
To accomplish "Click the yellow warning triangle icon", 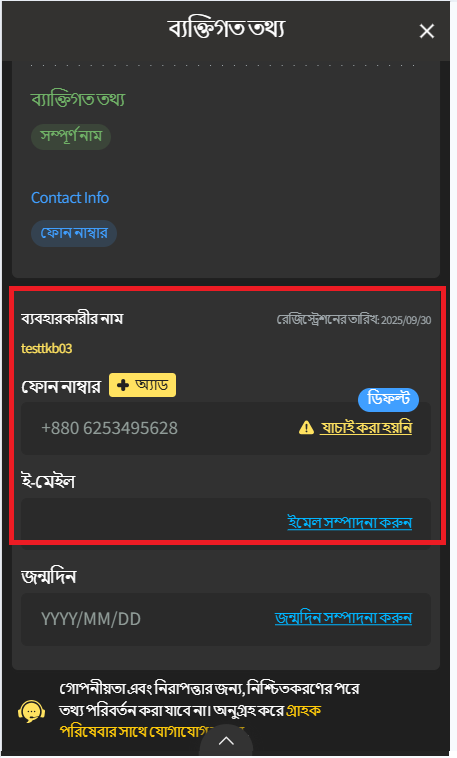I will (306, 428).
